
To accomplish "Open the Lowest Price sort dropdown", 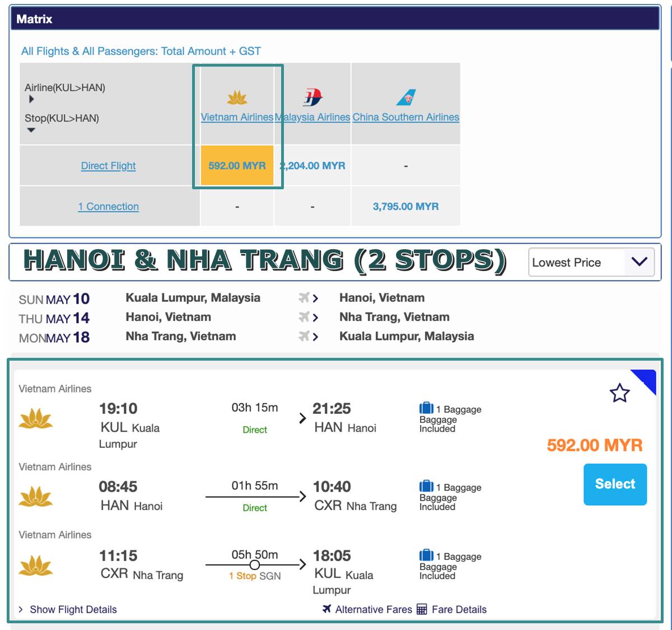I will click(x=591, y=262).
